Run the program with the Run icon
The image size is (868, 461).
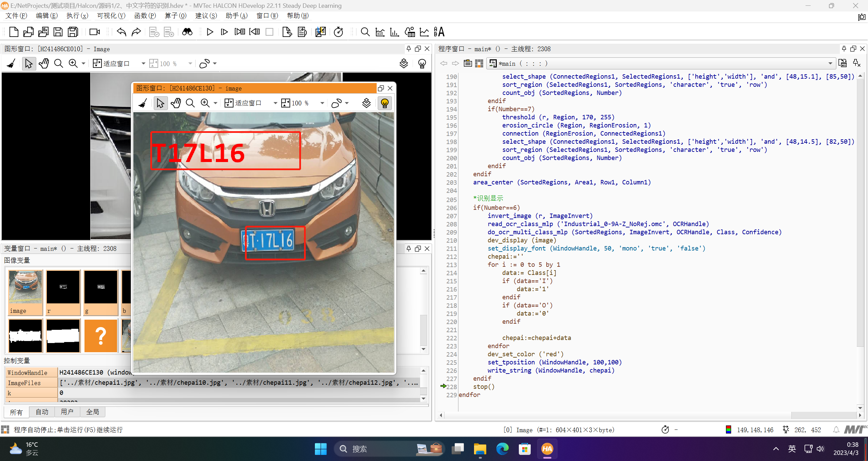(210, 32)
